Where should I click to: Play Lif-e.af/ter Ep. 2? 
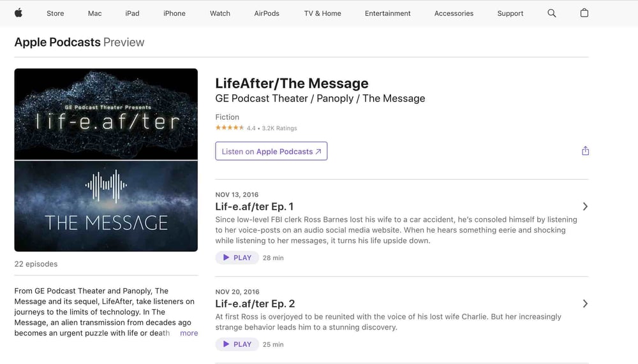[237, 344]
